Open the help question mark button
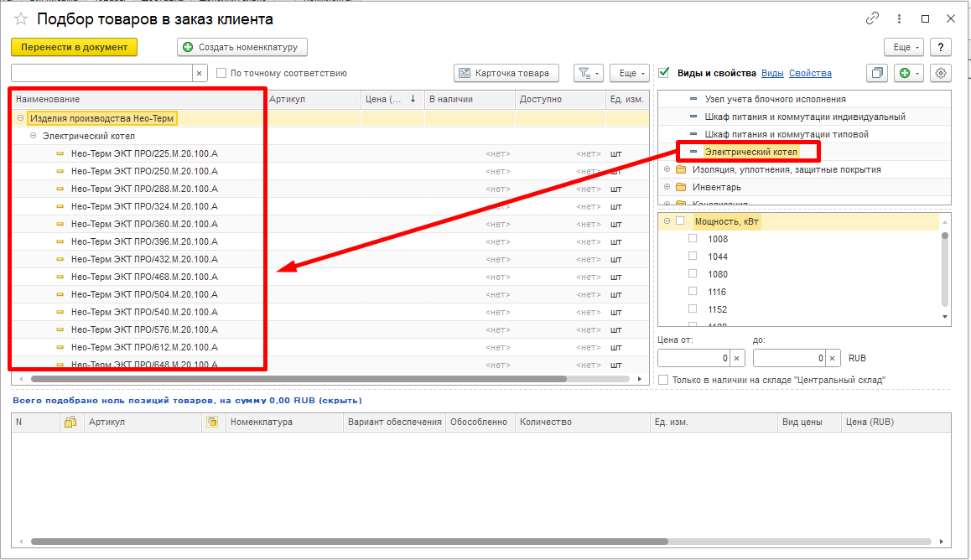Image resolution: width=971 pixels, height=560 pixels. tap(941, 47)
